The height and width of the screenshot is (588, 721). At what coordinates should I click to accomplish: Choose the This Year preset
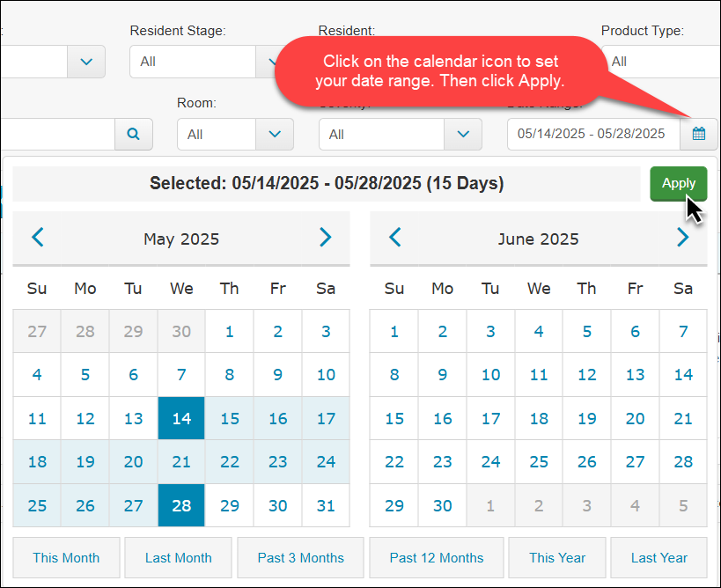(557, 558)
